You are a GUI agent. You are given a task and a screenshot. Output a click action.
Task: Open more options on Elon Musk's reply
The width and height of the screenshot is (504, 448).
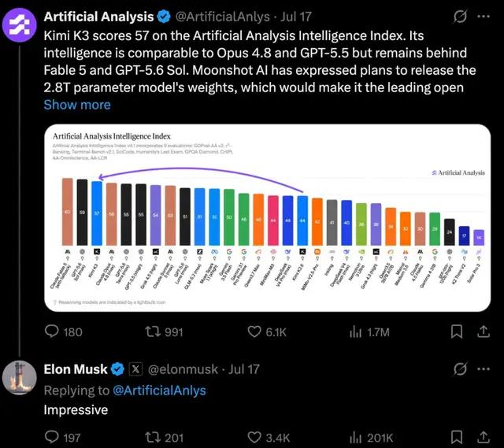(x=484, y=369)
